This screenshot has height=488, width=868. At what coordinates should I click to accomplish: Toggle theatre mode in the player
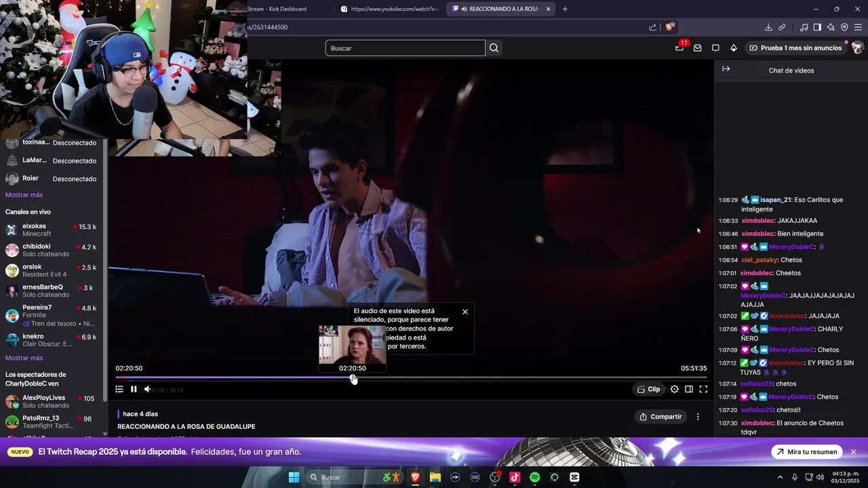point(689,389)
